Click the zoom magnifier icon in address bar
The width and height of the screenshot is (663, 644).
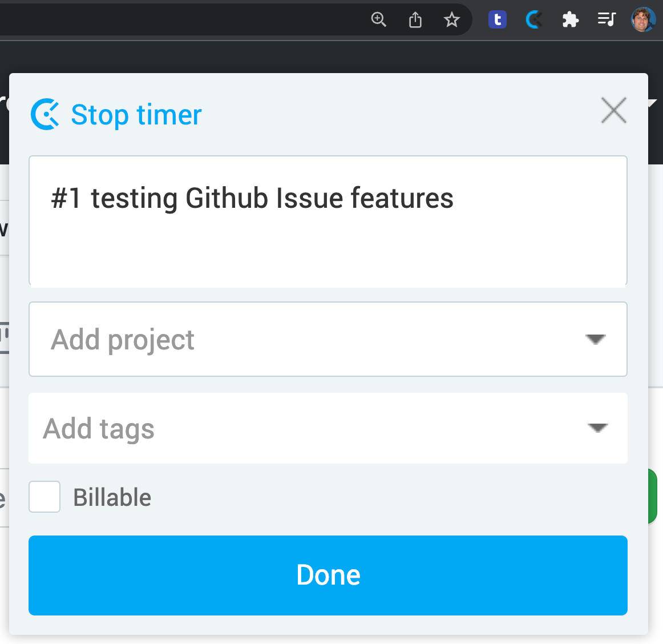[378, 19]
